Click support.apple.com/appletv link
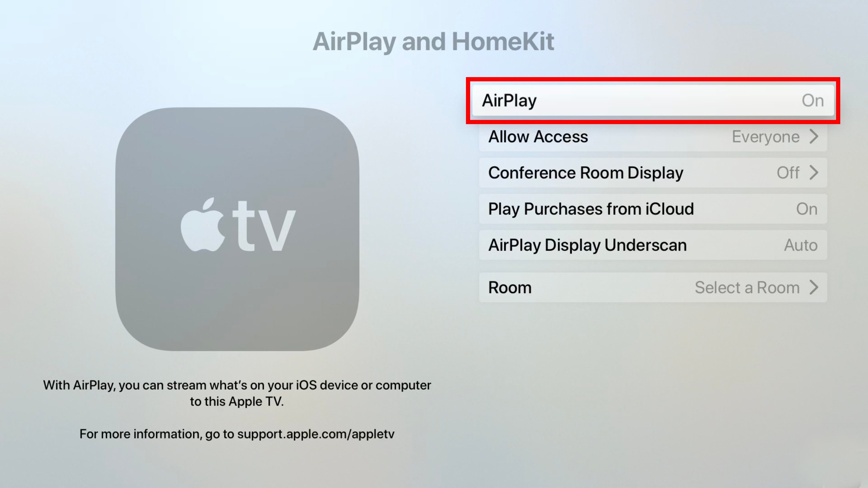The height and width of the screenshot is (488, 868). (x=315, y=433)
